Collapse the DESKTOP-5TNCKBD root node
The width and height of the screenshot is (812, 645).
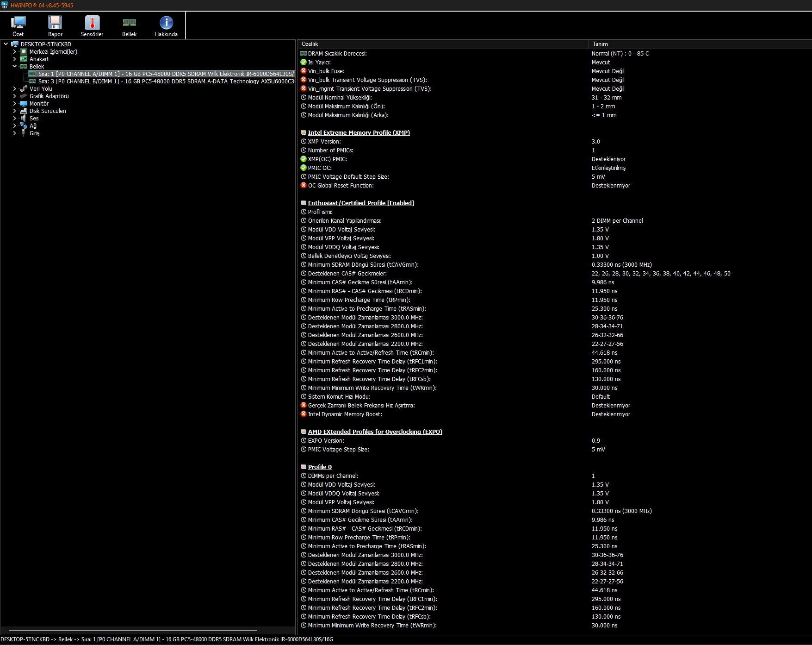[6, 44]
